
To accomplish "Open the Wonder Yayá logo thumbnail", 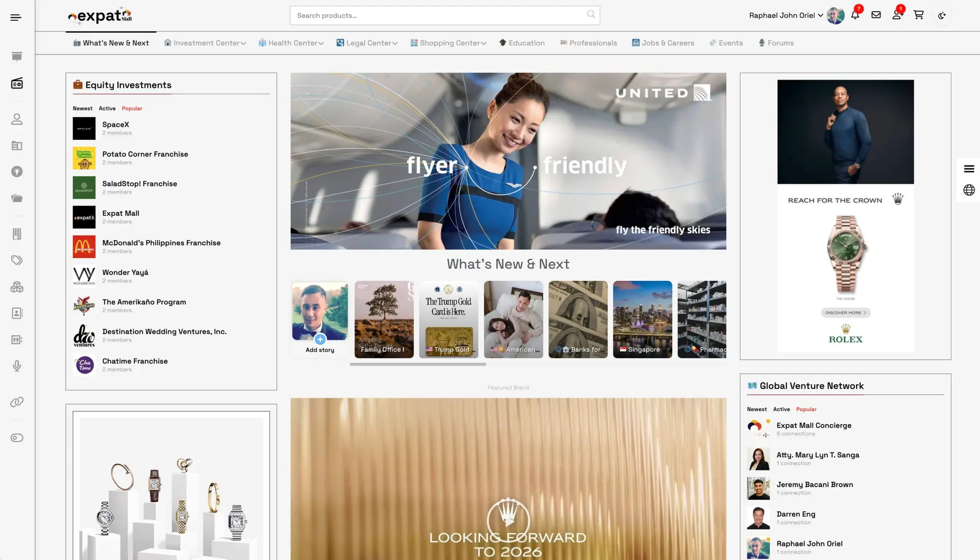I will [x=84, y=276].
